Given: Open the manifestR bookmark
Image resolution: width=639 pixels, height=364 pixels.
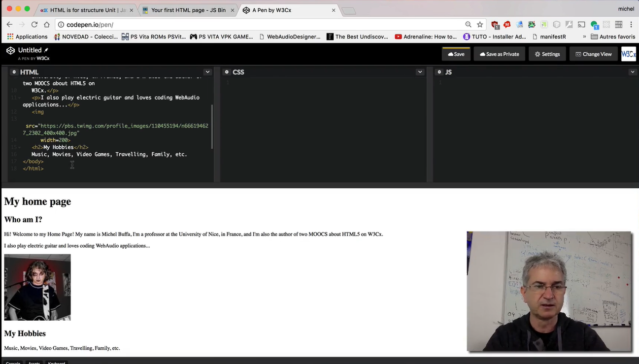Looking at the screenshot, I should [549, 36].
